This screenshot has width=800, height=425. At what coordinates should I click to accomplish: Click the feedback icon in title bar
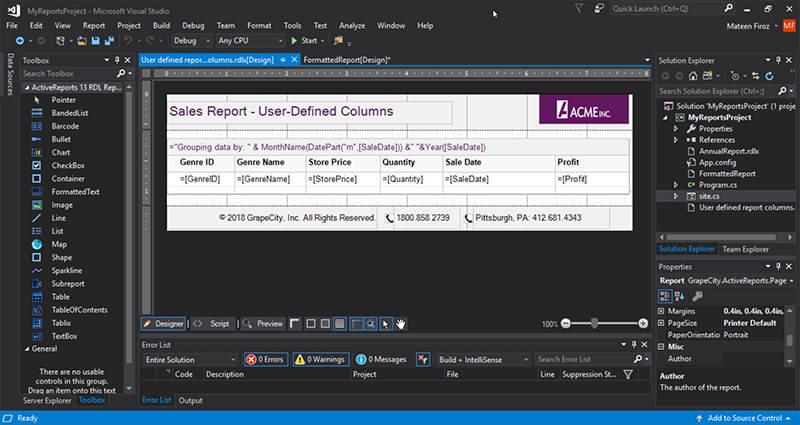pos(599,9)
